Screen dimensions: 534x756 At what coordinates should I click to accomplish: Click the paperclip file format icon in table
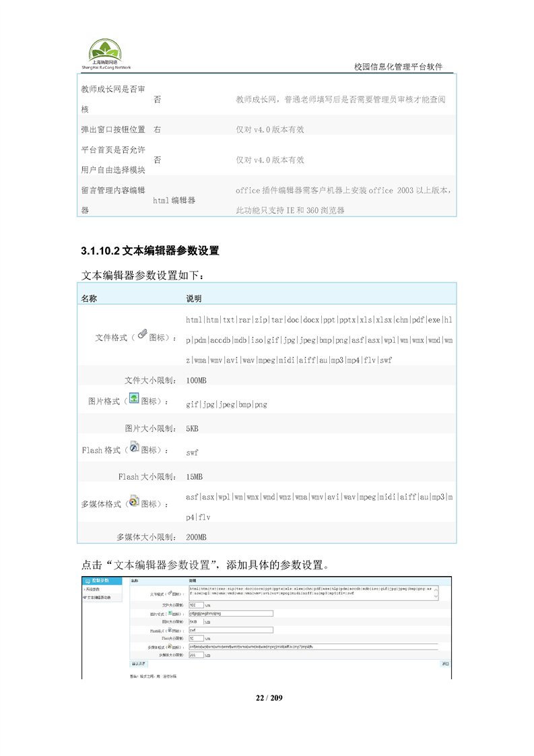click(x=142, y=334)
